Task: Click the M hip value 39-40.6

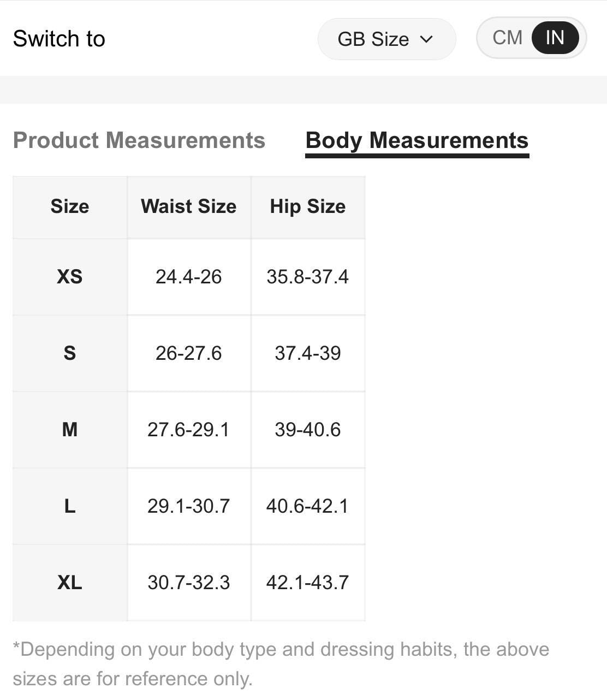Action: (307, 430)
